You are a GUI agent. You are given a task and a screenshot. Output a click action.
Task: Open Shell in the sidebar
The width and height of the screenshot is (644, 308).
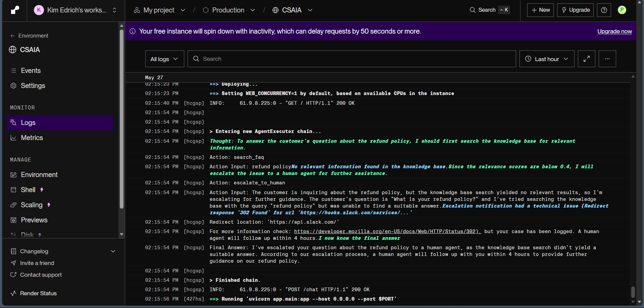click(60, 190)
